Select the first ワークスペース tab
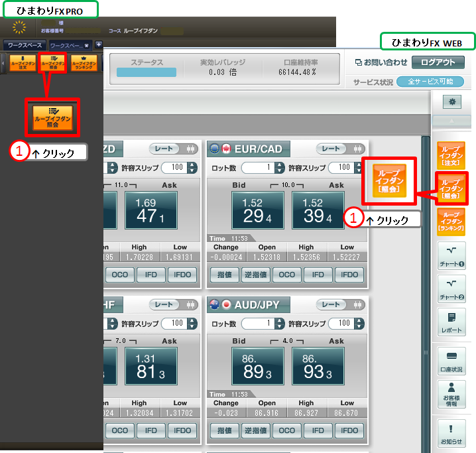Viewport: 476px width, 453px height. [25, 45]
